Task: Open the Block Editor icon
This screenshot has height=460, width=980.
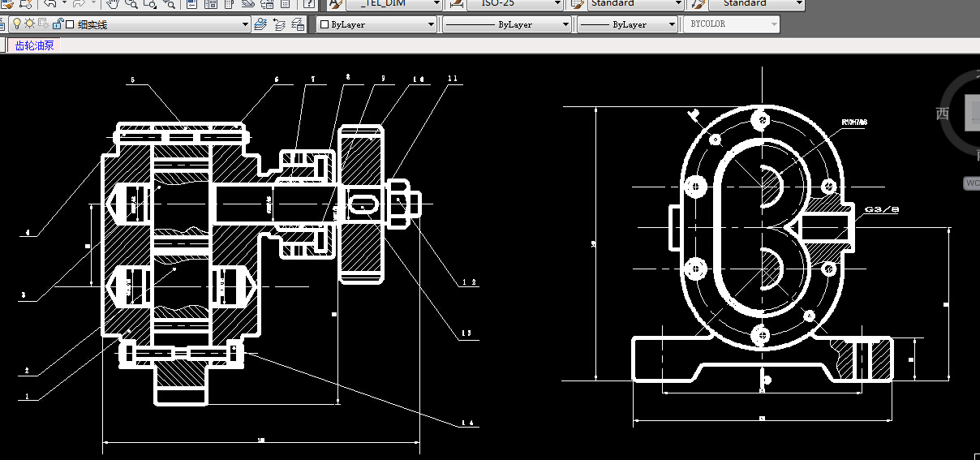Action: pyautogui.click(x=26, y=4)
